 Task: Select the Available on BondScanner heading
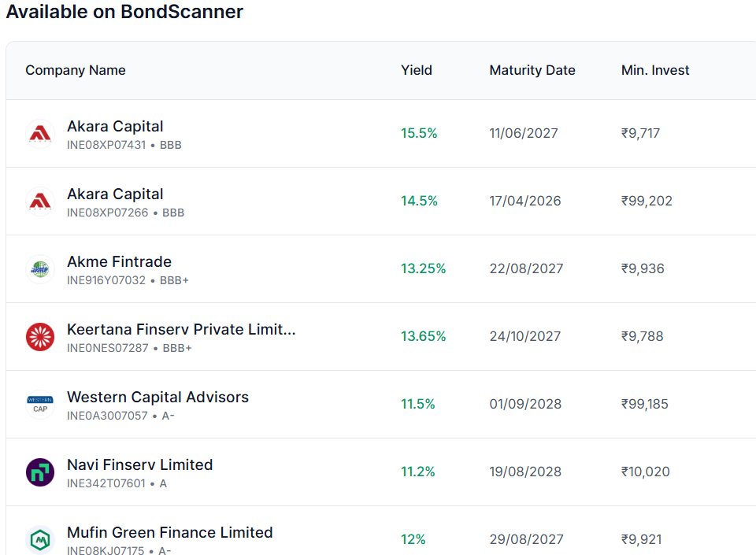pyautogui.click(x=124, y=12)
